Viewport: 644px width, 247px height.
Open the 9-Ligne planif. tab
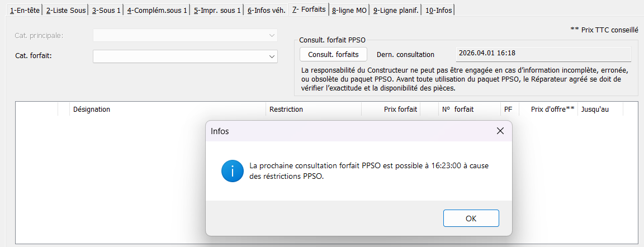tap(396, 10)
